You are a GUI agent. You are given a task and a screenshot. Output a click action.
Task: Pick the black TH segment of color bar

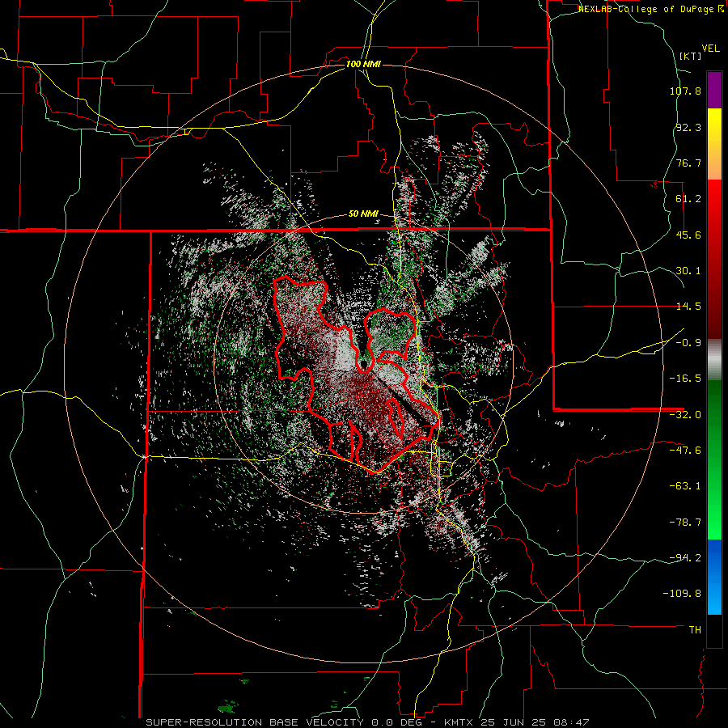click(x=714, y=631)
